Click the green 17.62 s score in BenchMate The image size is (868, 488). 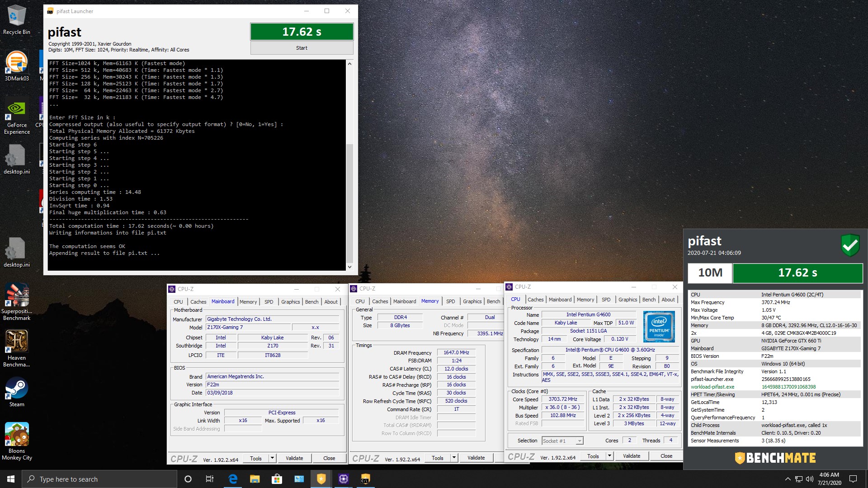pos(797,273)
